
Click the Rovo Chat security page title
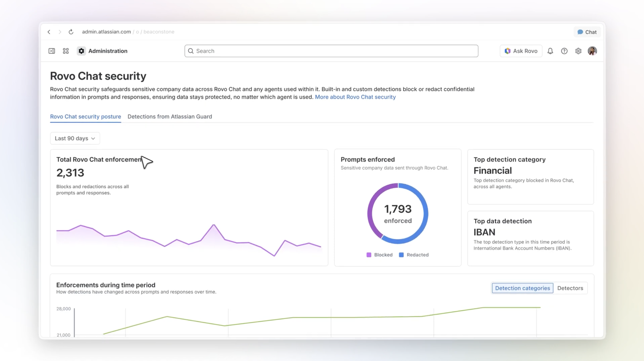tap(98, 76)
